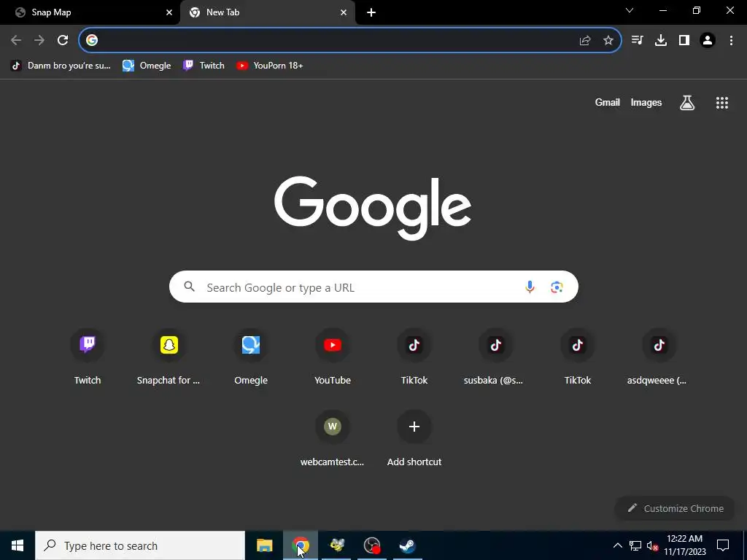This screenshot has height=560, width=747.
Task: Close the New Tab tab
Action: [x=344, y=12]
